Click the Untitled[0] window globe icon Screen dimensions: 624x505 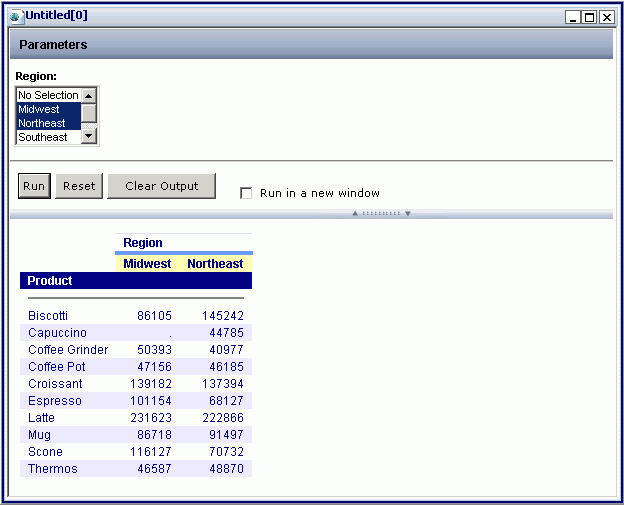pyautogui.click(x=16, y=17)
